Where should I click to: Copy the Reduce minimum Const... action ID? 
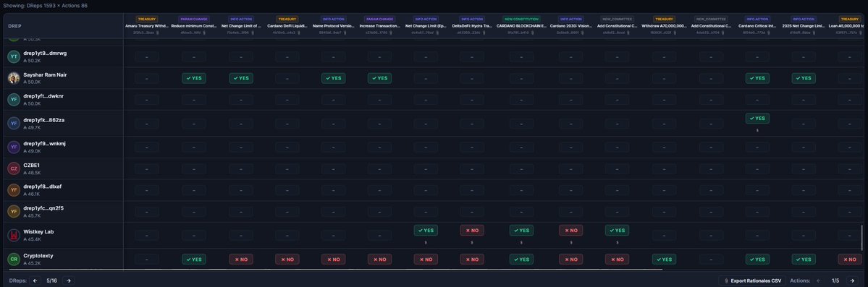point(205,33)
